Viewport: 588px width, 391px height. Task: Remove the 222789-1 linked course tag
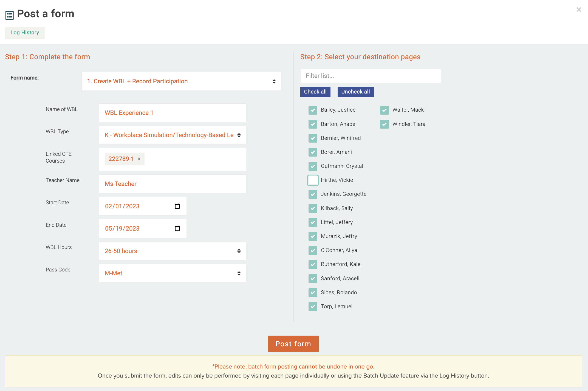click(139, 159)
